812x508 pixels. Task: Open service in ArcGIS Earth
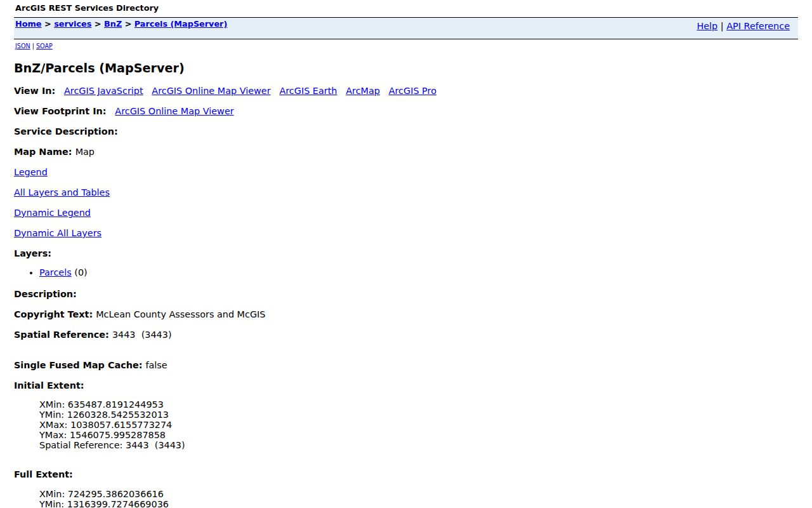pos(308,91)
